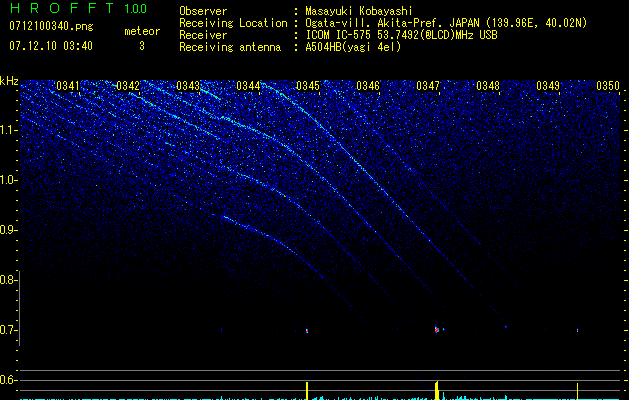Image resolution: width=629 pixels, height=400 pixels.
Task: Click the 0.8 kHz axis label
Action: pyautogui.click(x=8, y=280)
